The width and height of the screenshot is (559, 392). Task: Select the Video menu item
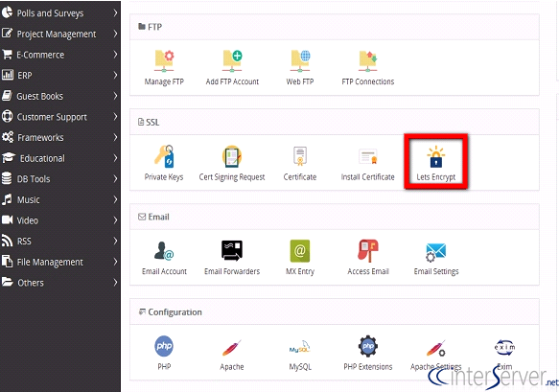(x=59, y=219)
